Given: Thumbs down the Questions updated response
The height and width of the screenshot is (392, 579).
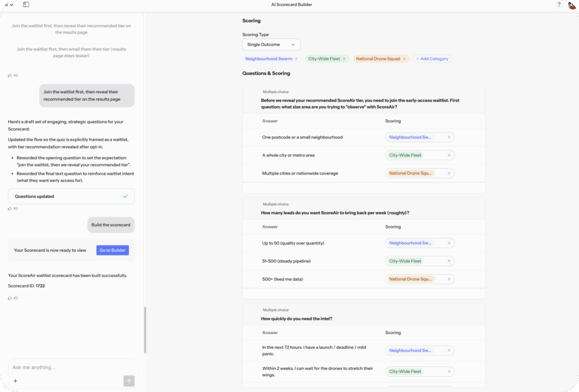Looking at the screenshot, I should coord(16,208).
